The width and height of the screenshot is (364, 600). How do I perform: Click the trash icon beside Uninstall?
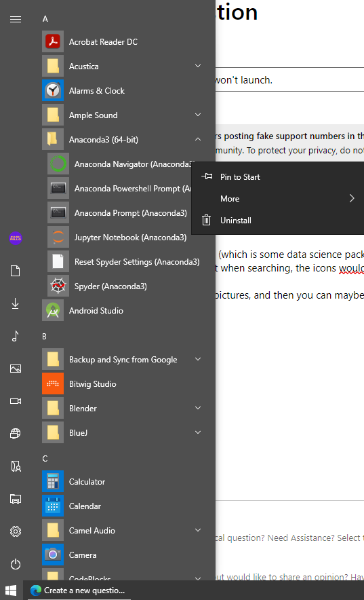206,220
